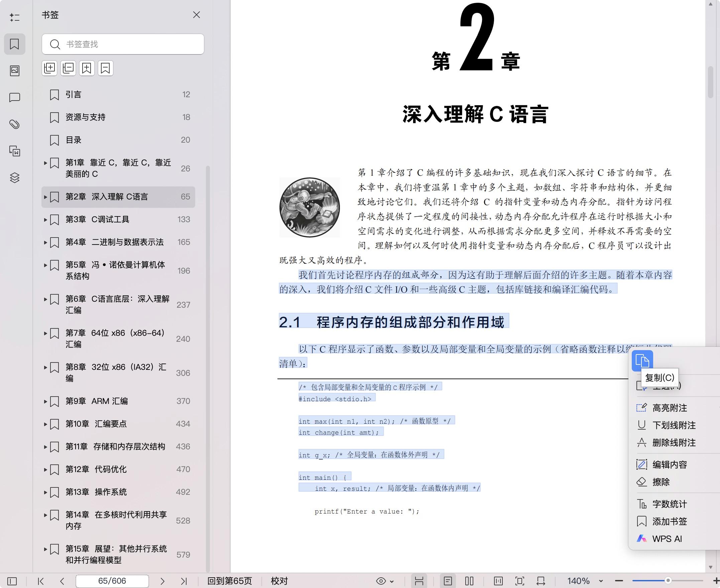This screenshot has width=720, height=588.
Task: Go to 第12章 代码优化 bookmark
Action: click(118, 469)
